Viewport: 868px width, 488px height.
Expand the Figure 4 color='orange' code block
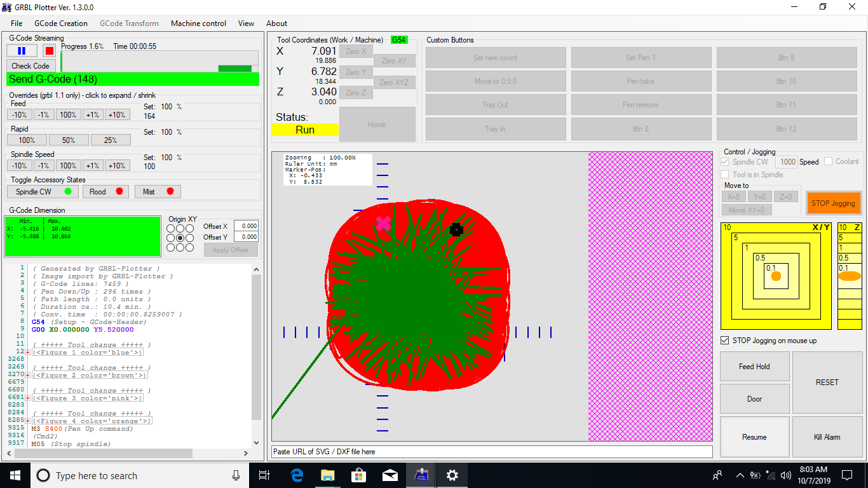coord(28,421)
